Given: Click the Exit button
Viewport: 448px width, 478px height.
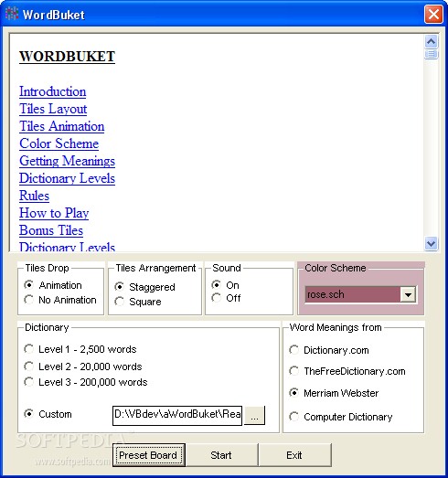Looking at the screenshot, I should [295, 455].
